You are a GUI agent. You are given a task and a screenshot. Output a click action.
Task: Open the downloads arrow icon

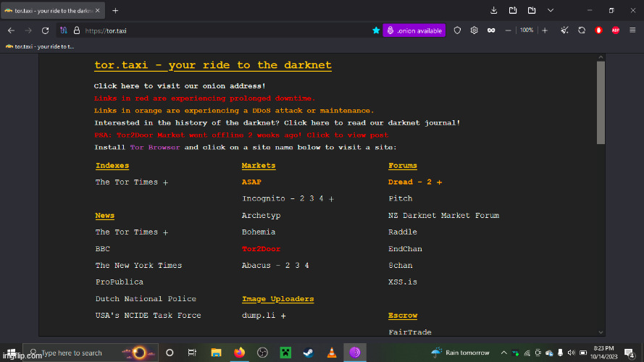[x=493, y=10]
